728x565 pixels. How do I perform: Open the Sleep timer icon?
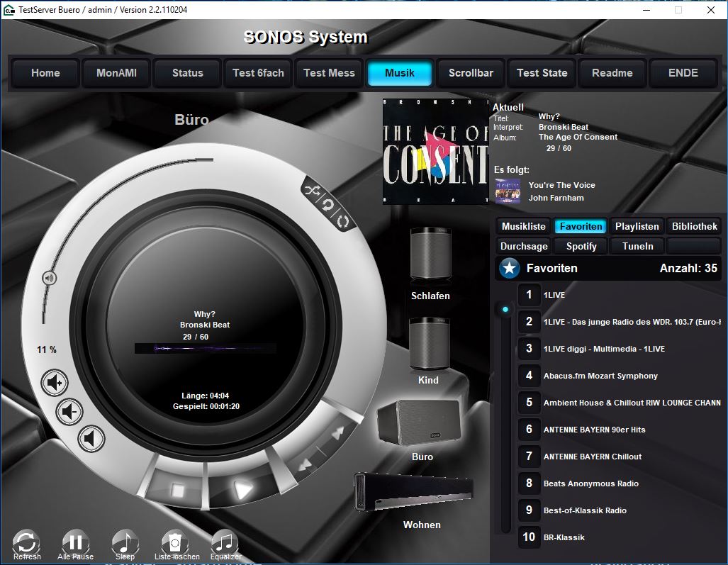click(x=125, y=542)
